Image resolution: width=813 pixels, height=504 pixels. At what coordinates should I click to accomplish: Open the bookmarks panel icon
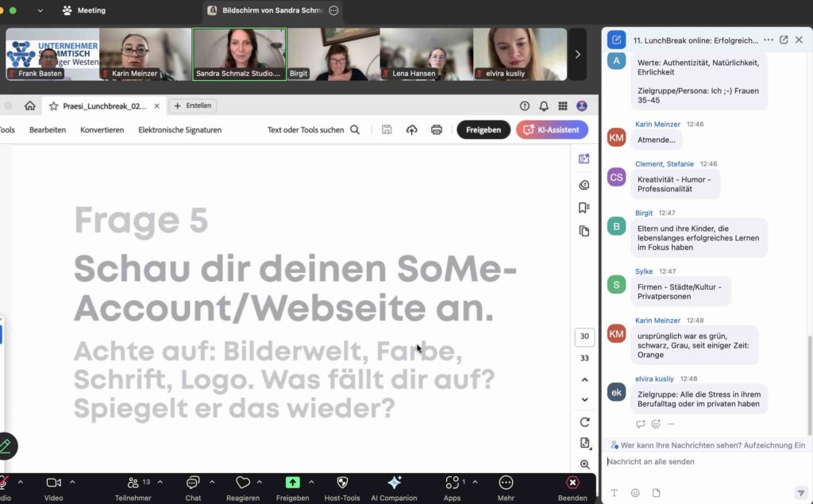point(584,208)
